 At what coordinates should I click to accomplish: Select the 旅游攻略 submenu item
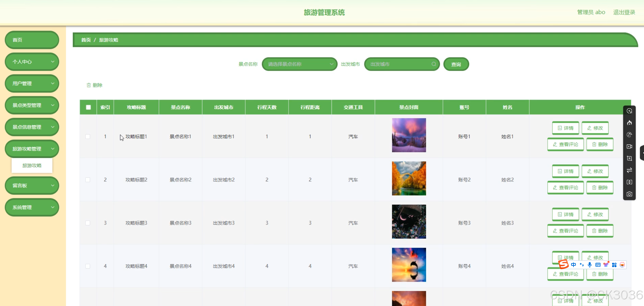32,165
